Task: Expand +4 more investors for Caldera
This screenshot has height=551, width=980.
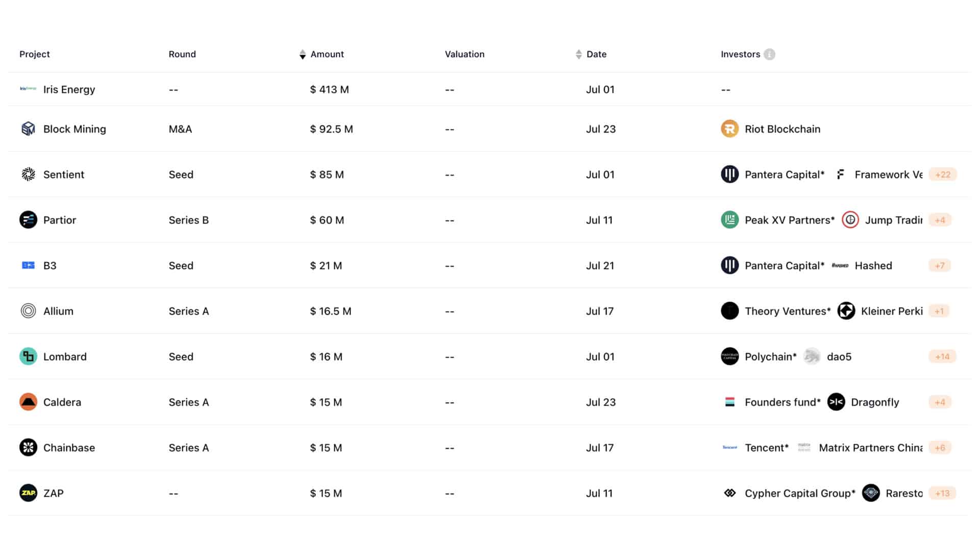Action: pyautogui.click(x=940, y=402)
